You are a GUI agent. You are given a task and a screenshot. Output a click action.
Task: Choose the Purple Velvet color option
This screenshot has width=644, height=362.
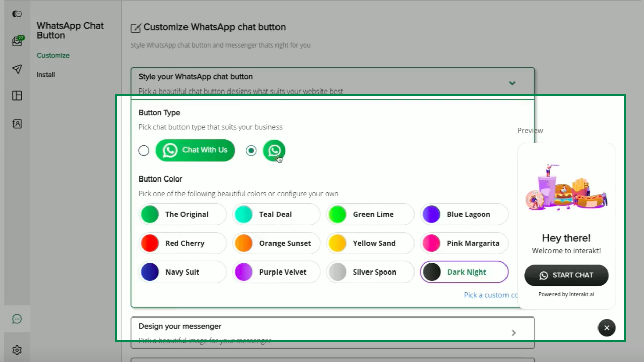277,272
